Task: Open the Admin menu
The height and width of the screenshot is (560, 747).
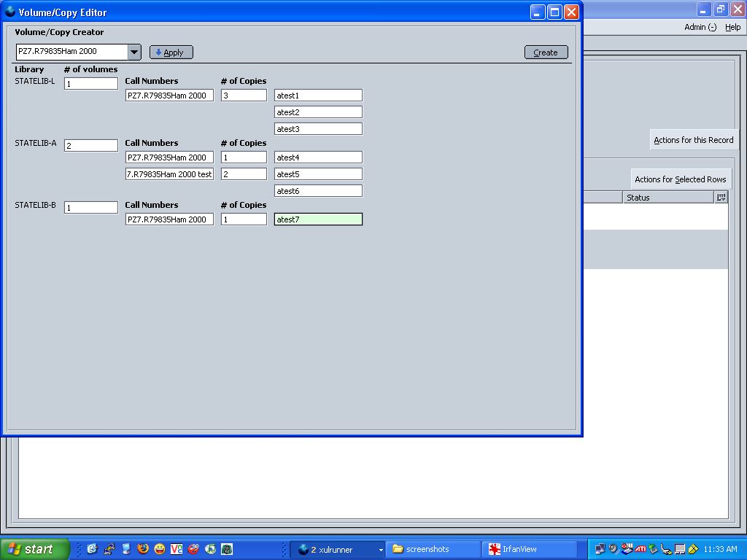Action: coord(700,28)
